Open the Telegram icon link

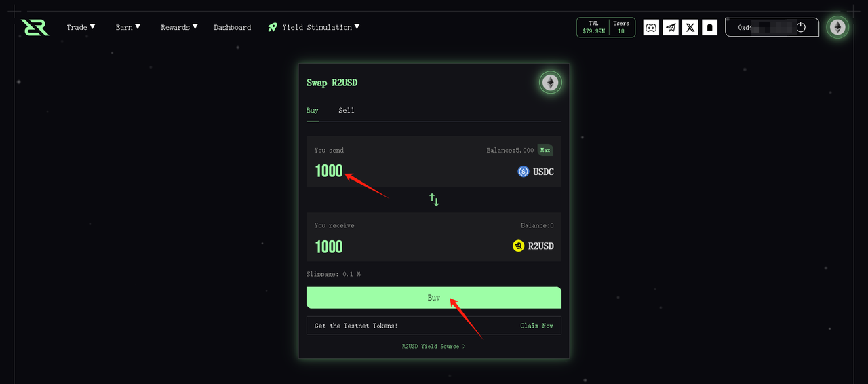671,27
